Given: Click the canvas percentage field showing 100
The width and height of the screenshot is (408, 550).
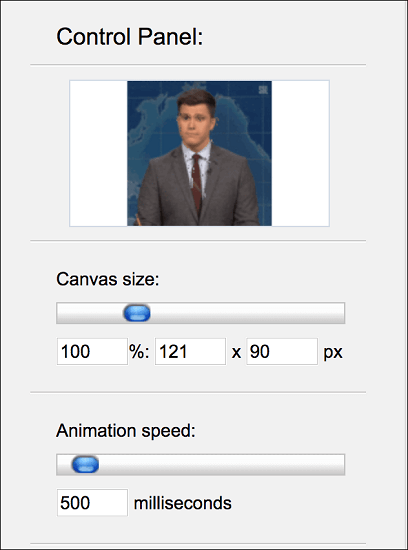Looking at the screenshot, I should click(x=92, y=351).
